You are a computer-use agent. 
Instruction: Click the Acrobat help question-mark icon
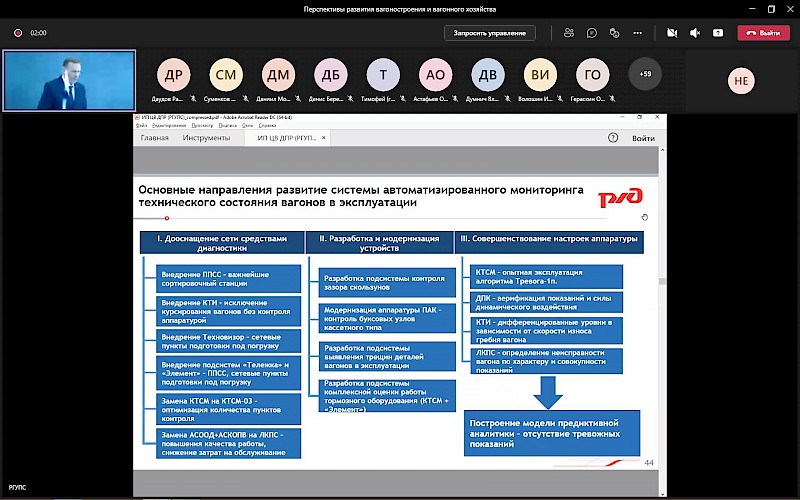tap(612, 138)
